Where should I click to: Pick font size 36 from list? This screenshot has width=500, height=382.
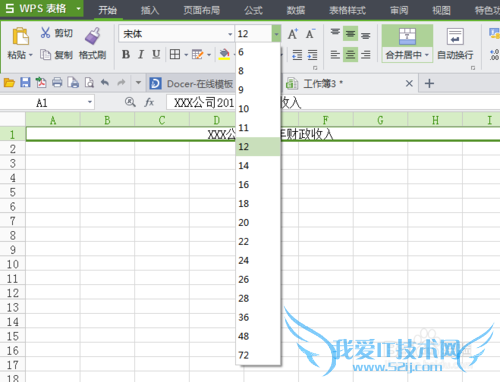(258, 317)
